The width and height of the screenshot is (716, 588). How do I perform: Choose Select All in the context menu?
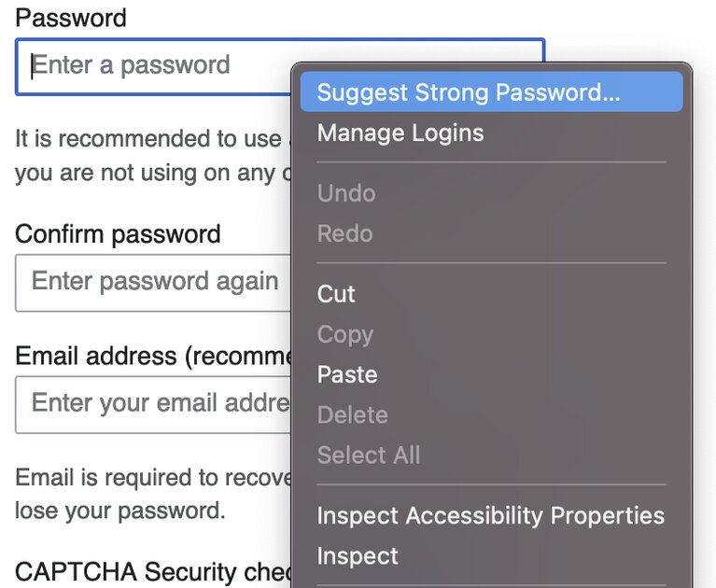tap(369, 455)
